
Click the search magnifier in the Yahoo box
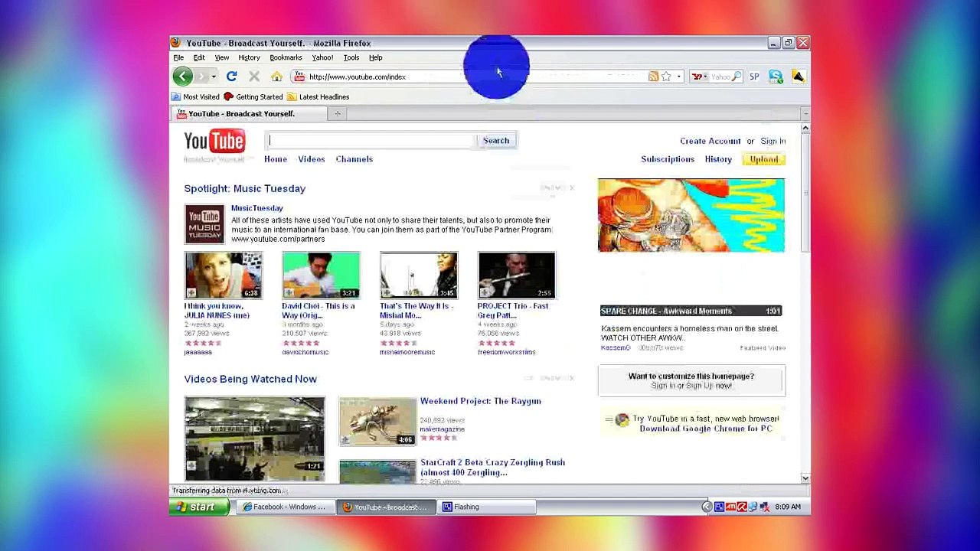click(736, 77)
